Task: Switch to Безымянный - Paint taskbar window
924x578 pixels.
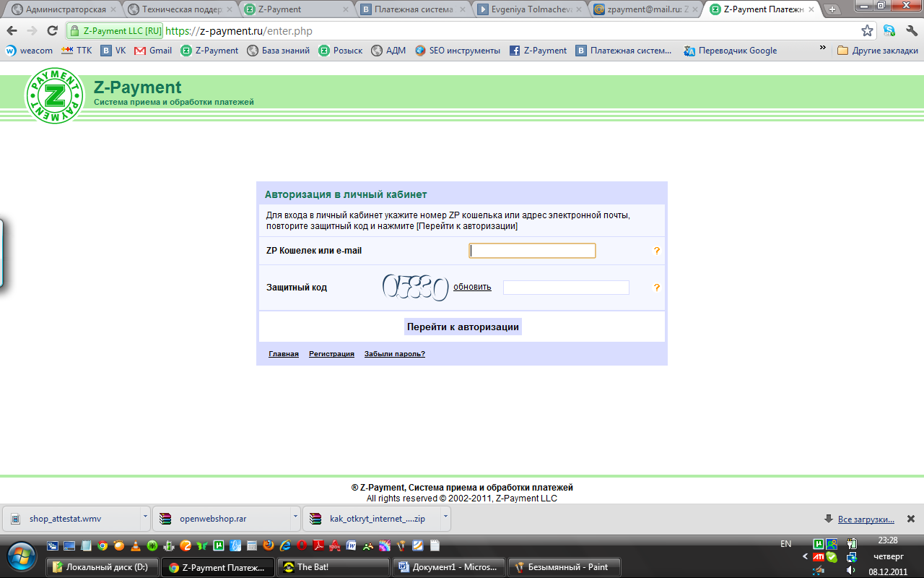Action: (565, 567)
